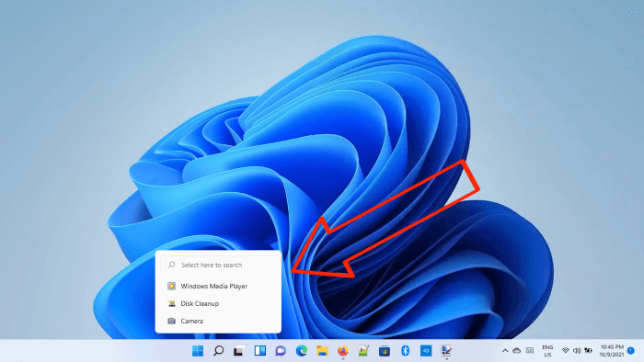Open Microsoft Store from taskbar
Image resolution: width=644 pixels, height=362 pixels.
pos(385,351)
